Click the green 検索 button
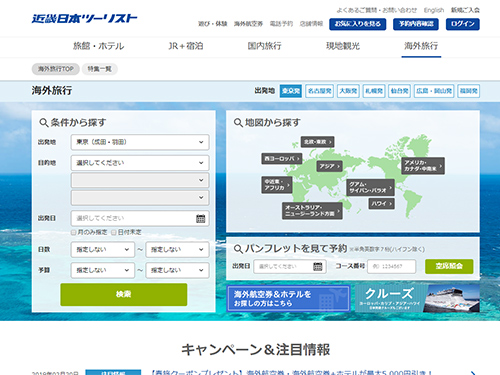 (x=124, y=294)
